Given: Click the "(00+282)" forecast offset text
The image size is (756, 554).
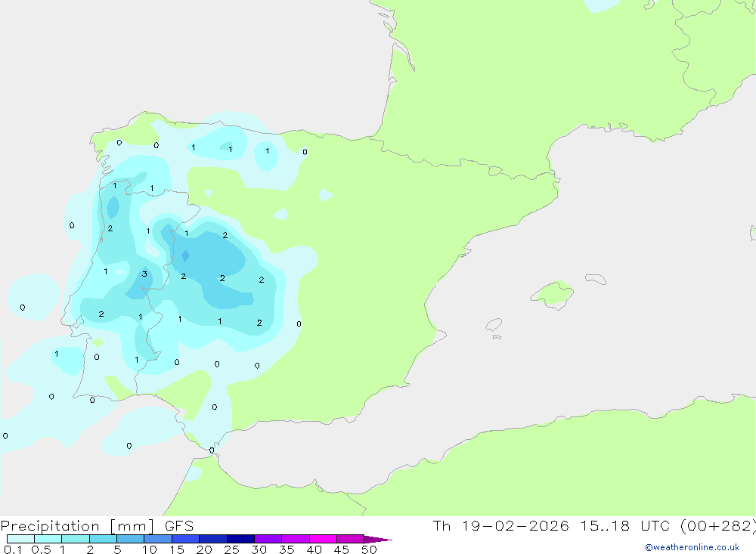Looking at the screenshot, I should [718, 526].
